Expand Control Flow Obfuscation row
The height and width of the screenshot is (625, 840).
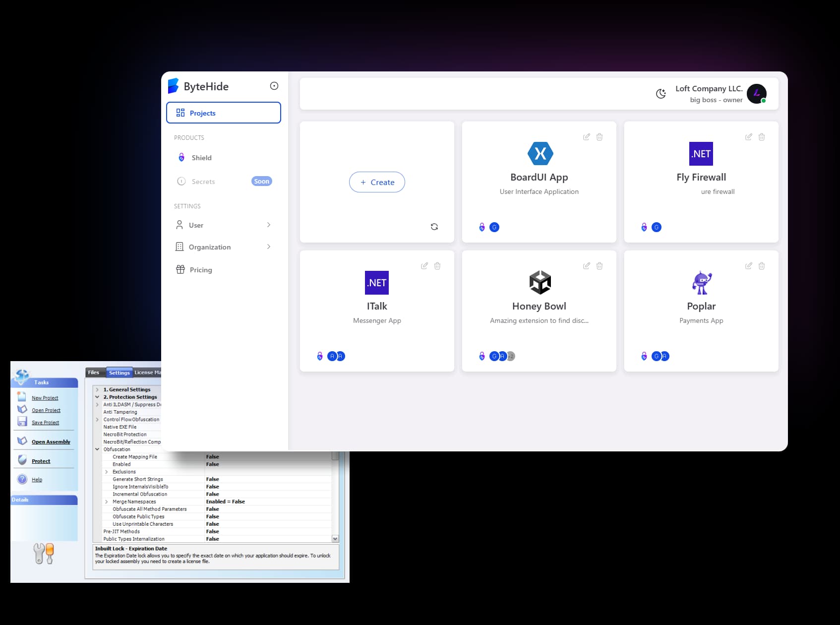[97, 420]
